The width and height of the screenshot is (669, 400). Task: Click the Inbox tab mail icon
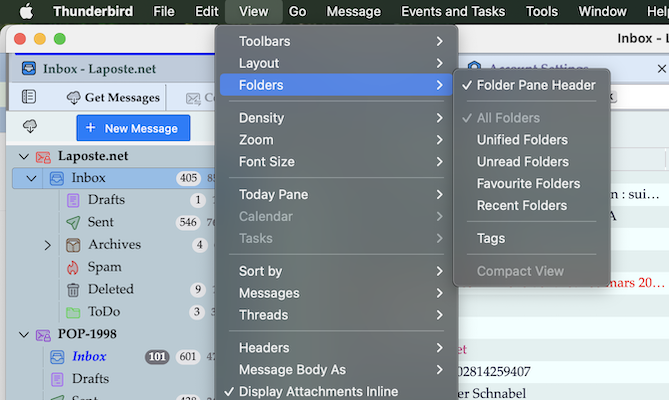(x=29, y=68)
